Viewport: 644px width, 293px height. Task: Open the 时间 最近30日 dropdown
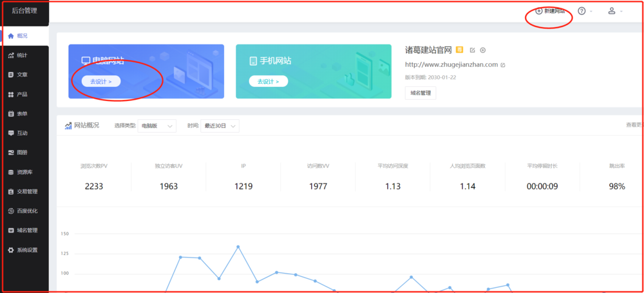click(x=220, y=126)
